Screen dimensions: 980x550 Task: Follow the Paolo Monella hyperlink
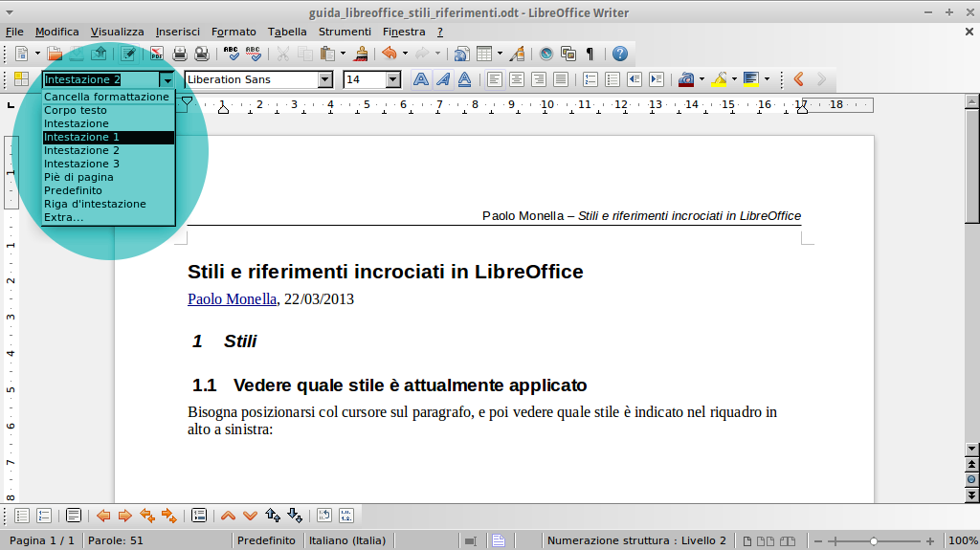[x=232, y=298]
